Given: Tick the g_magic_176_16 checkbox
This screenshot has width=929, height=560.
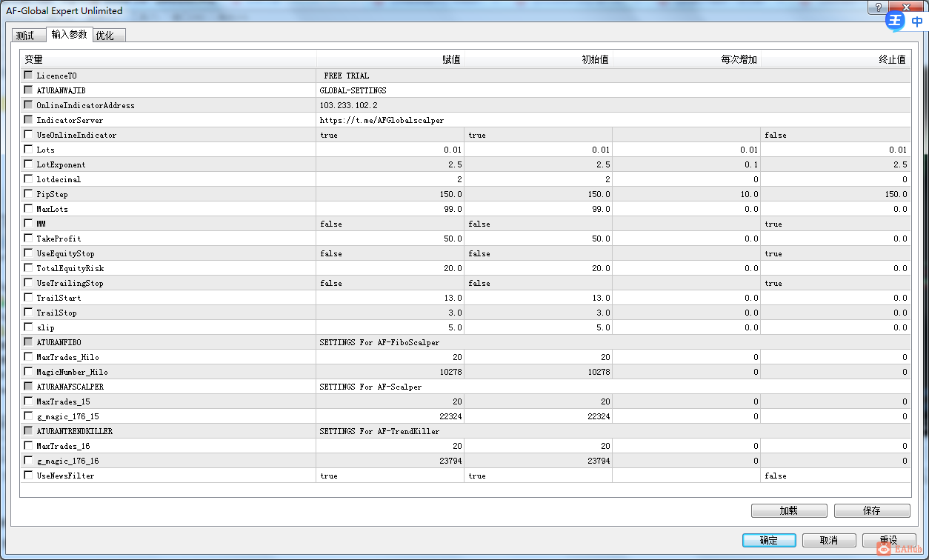Looking at the screenshot, I should [28, 461].
